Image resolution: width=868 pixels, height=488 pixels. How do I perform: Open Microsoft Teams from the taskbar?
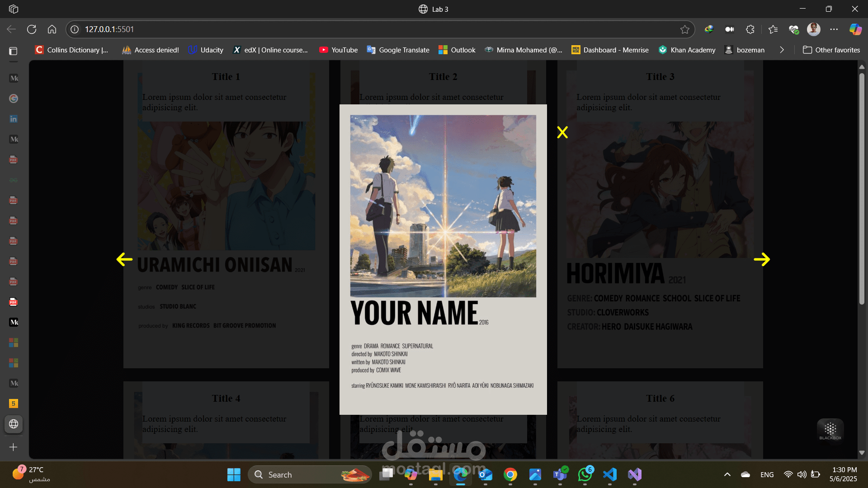(560, 474)
